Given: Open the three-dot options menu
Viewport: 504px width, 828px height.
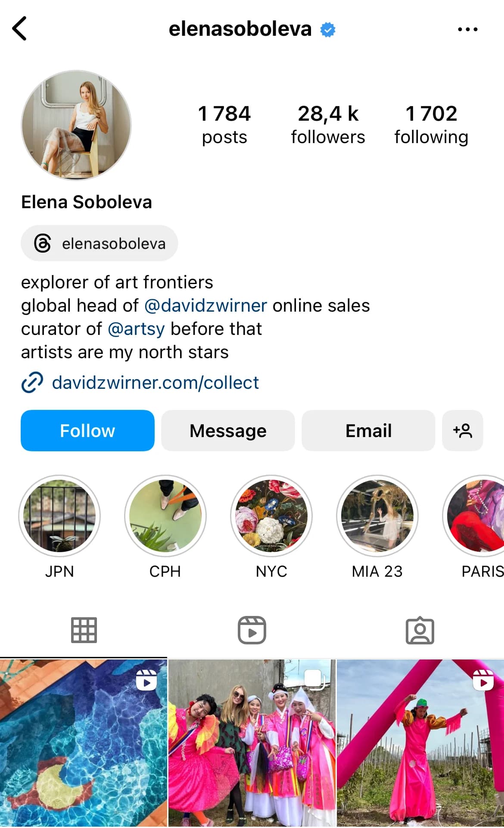Looking at the screenshot, I should point(467,28).
